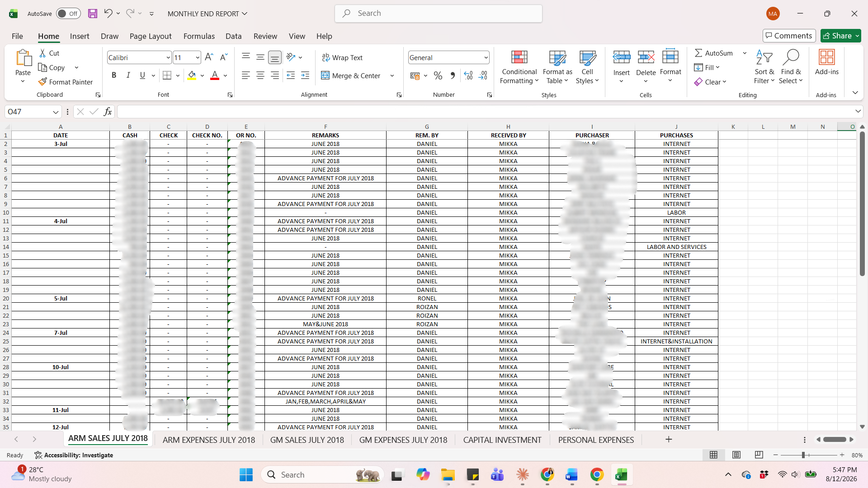Click Accessibility: Investigate in status bar

click(x=74, y=455)
